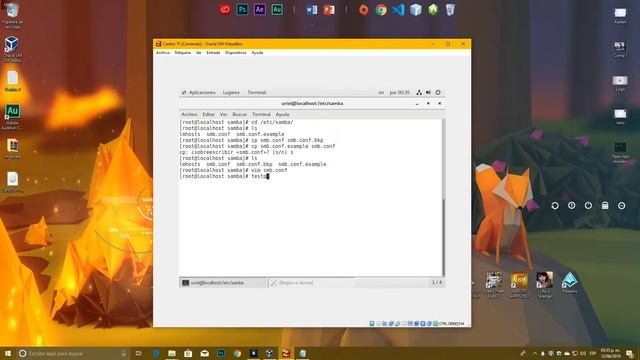The width and height of the screenshot is (640, 360).
Task: Click the workspace switcher showing 1 / 4
Action: (x=437, y=282)
